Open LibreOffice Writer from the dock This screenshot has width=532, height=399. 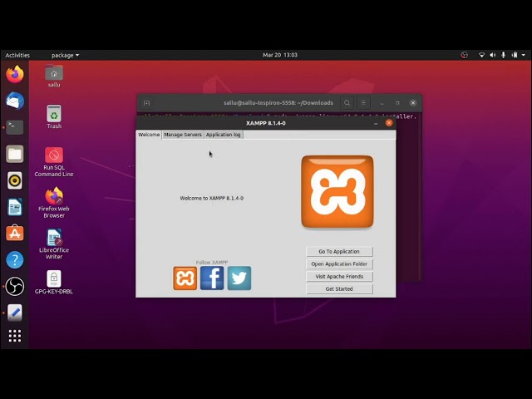click(15, 207)
